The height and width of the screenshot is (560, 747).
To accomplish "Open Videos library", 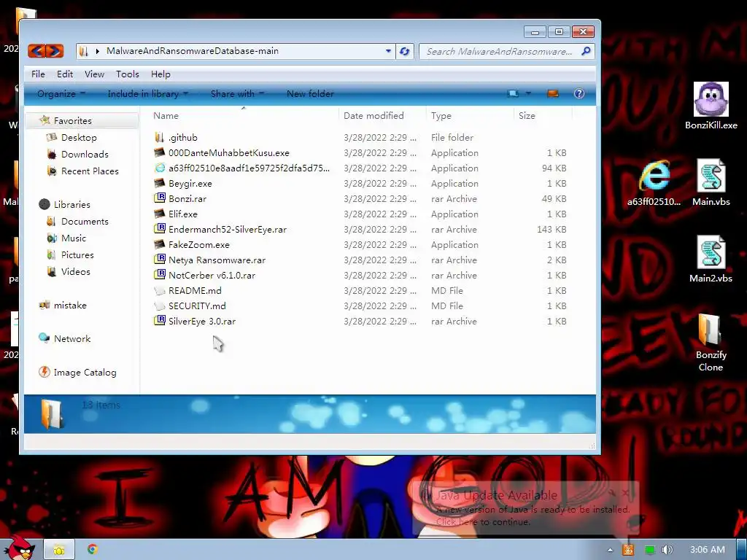I will click(75, 271).
